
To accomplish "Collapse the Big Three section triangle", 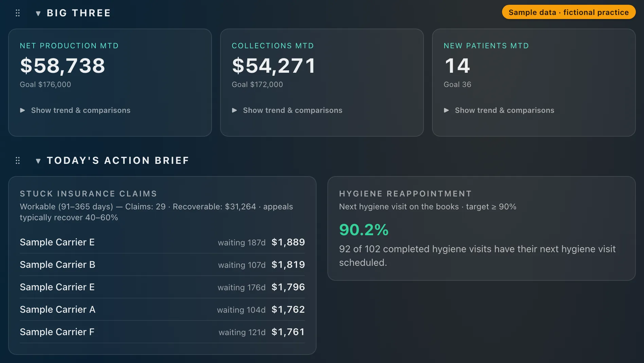I will (x=38, y=13).
